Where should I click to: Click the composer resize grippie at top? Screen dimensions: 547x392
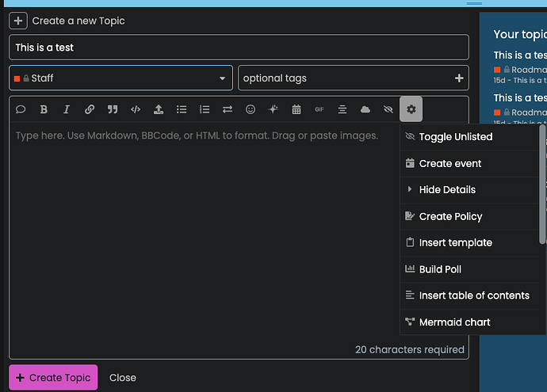[474, 3]
